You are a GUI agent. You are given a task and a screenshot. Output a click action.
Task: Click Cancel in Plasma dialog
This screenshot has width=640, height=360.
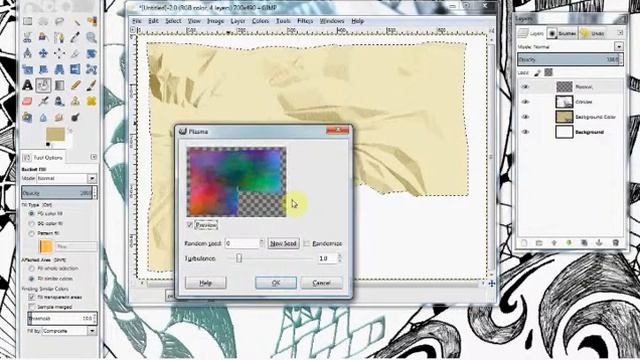[x=322, y=283]
